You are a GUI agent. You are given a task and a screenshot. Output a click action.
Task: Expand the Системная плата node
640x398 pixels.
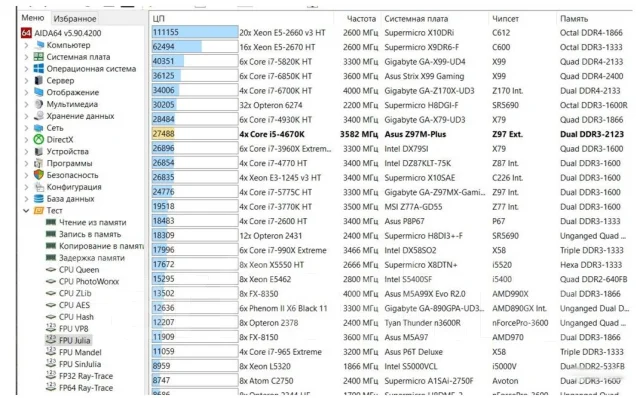pyautogui.click(x=27, y=57)
